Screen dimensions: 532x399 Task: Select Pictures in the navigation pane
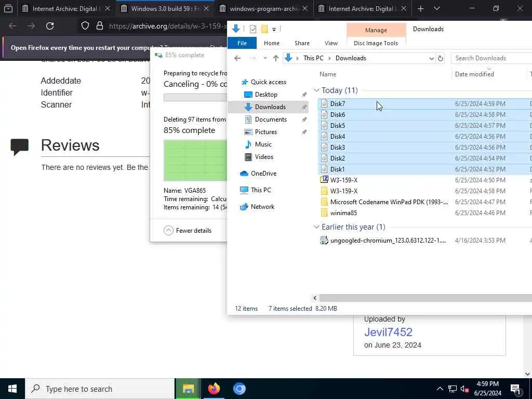coord(266,132)
